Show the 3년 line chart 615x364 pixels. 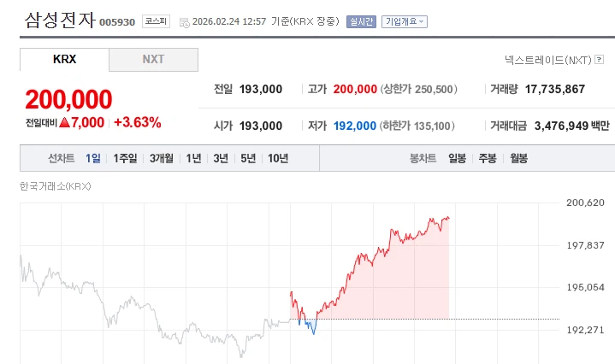point(221,158)
